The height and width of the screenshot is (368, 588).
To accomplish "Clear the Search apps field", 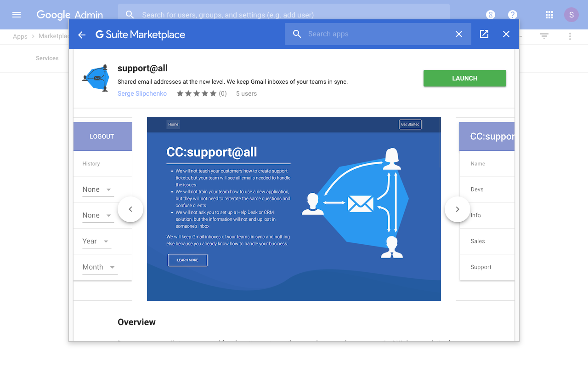I will (459, 34).
